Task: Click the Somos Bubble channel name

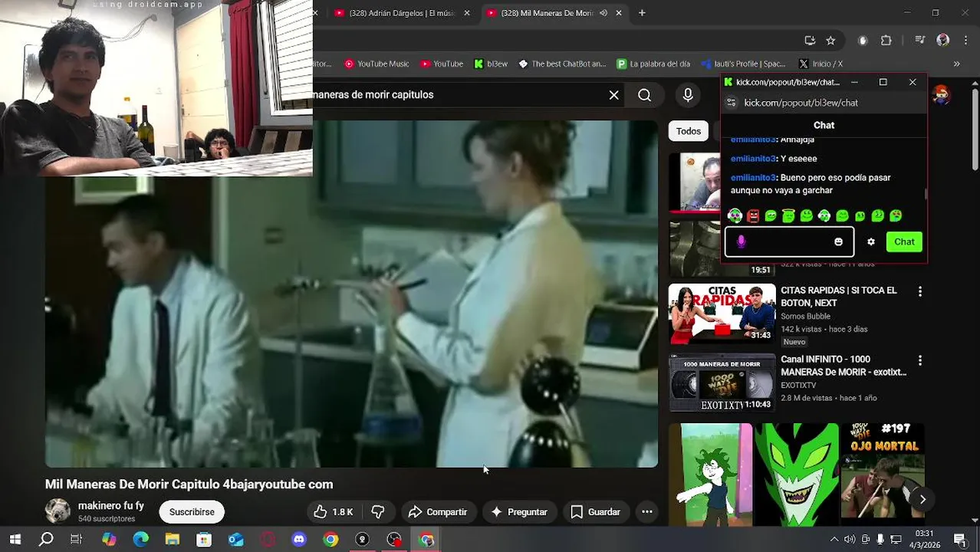Action: (x=805, y=317)
